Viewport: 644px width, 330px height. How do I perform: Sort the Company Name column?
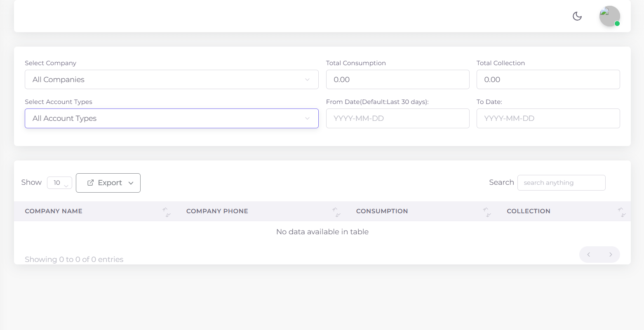167,211
